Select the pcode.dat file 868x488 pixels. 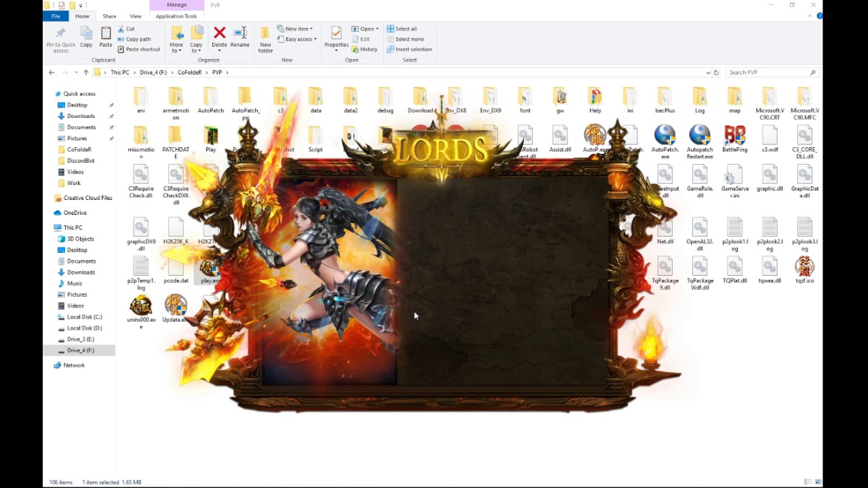(176, 270)
